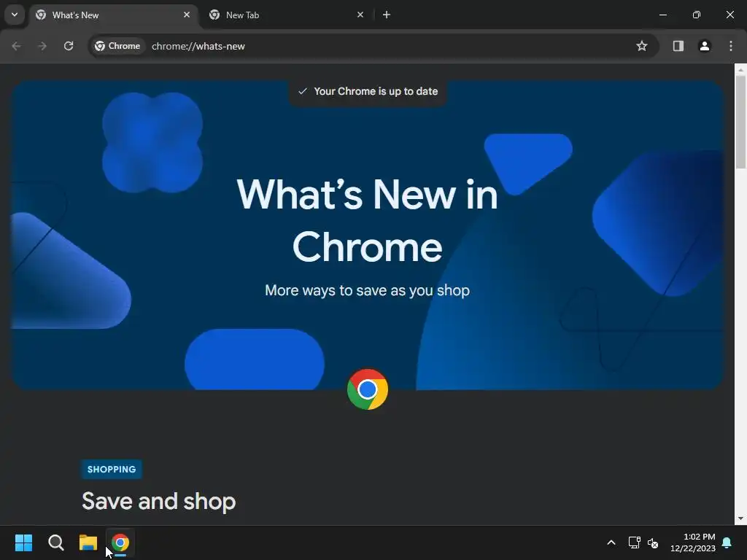Click the 'Your Chrome is up to date' notice
The height and width of the screenshot is (560, 747).
[x=368, y=91]
